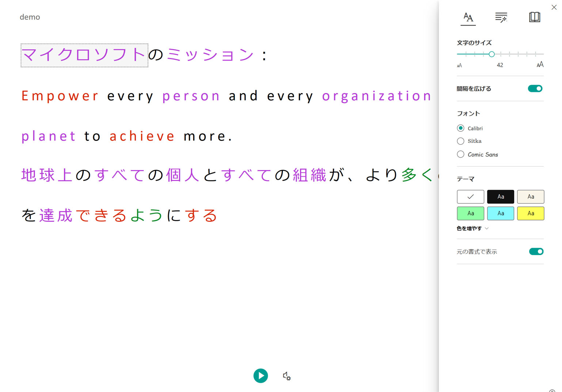Click the word and
The height and width of the screenshot is (392, 562).
coord(243,96)
